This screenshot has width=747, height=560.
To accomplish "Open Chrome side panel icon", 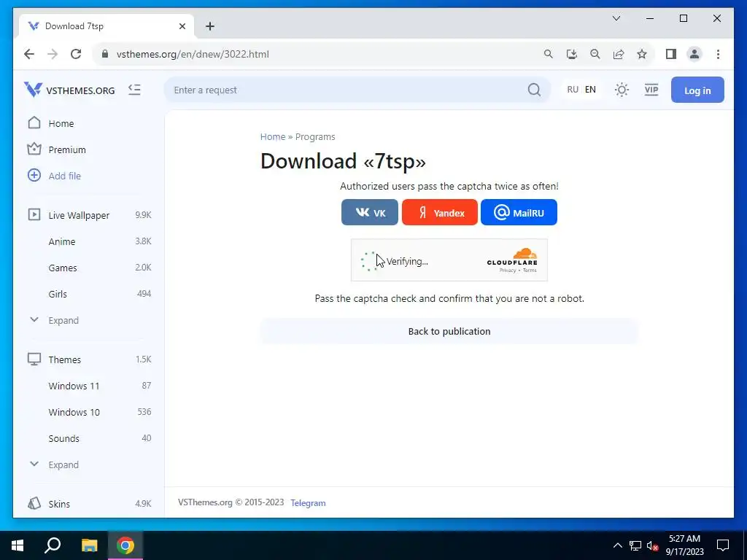I will 671,54.
